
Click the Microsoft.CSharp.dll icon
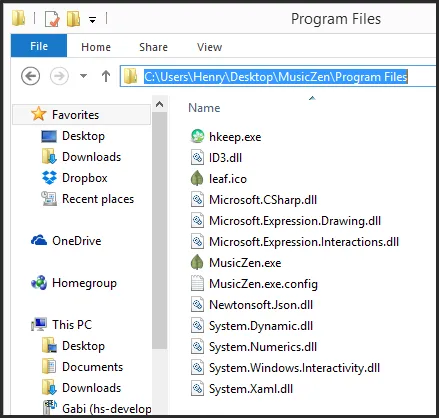point(197,199)
